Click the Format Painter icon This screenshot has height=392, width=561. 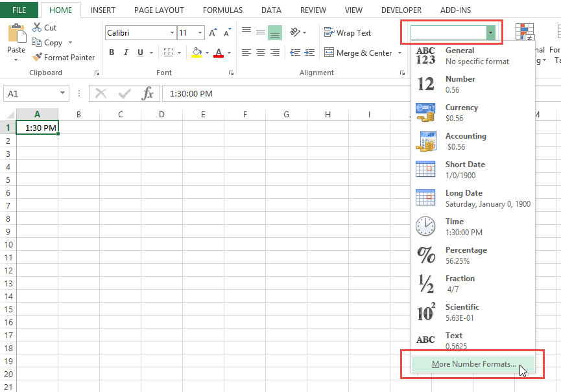(38, 57)
